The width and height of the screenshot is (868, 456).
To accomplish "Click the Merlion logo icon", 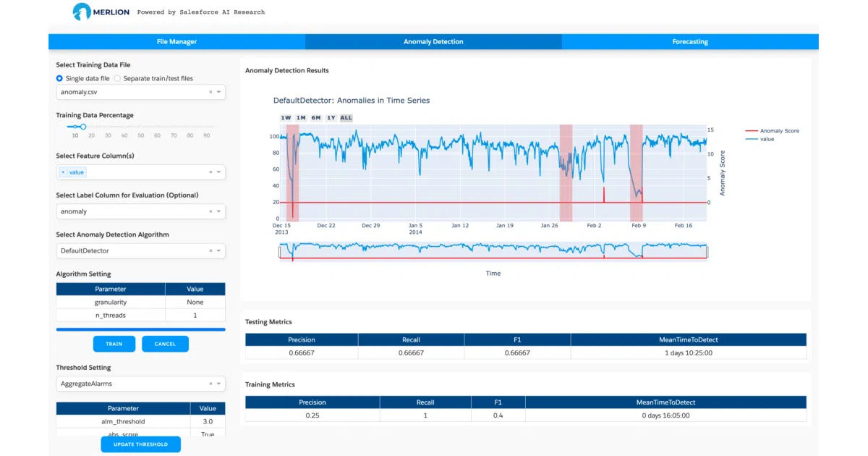I will (x=82, y=12).
